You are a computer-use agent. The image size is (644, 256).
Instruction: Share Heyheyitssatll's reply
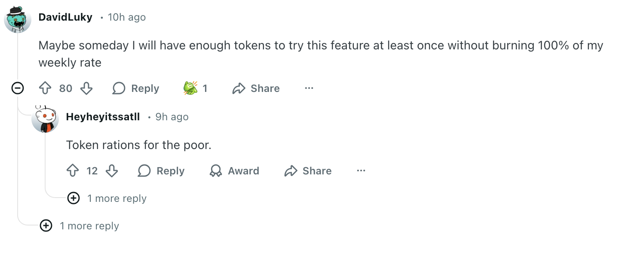[308, 171]
